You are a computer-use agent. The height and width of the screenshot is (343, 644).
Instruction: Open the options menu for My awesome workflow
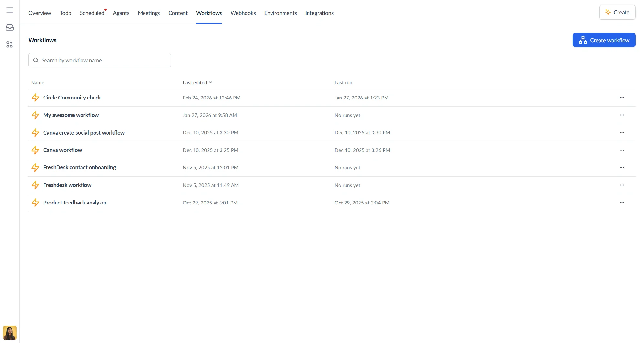(x=622, y=115)
